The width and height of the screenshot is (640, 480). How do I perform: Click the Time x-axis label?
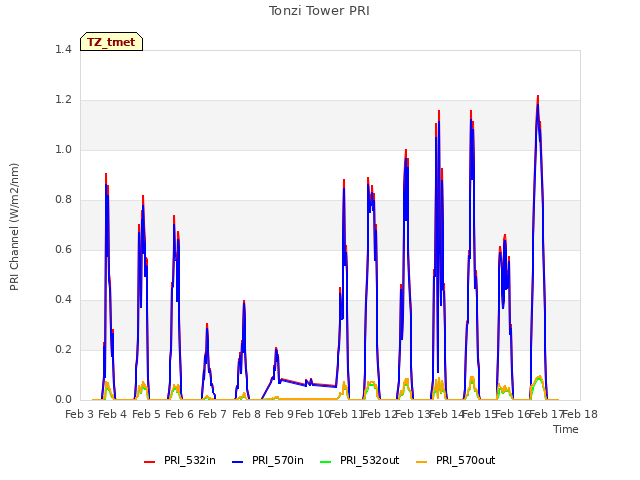[x=566, y=429]
